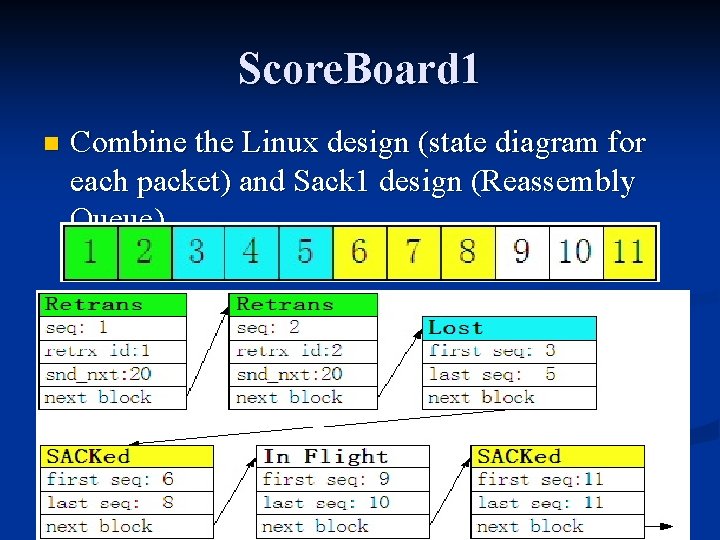The width and height of the screenshot is (720, 540).
Task: Select yellow packet cell 11
Action: (629, 253)
